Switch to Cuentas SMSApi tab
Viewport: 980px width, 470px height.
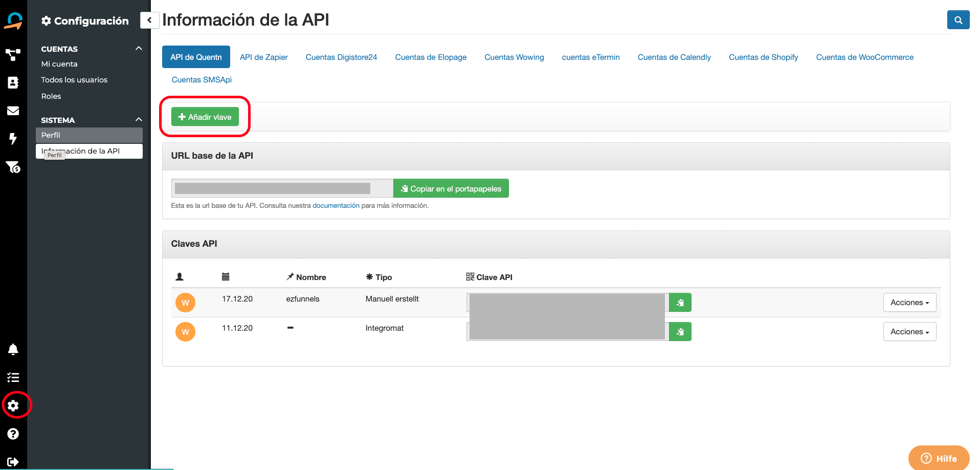[x=202, y=79]
